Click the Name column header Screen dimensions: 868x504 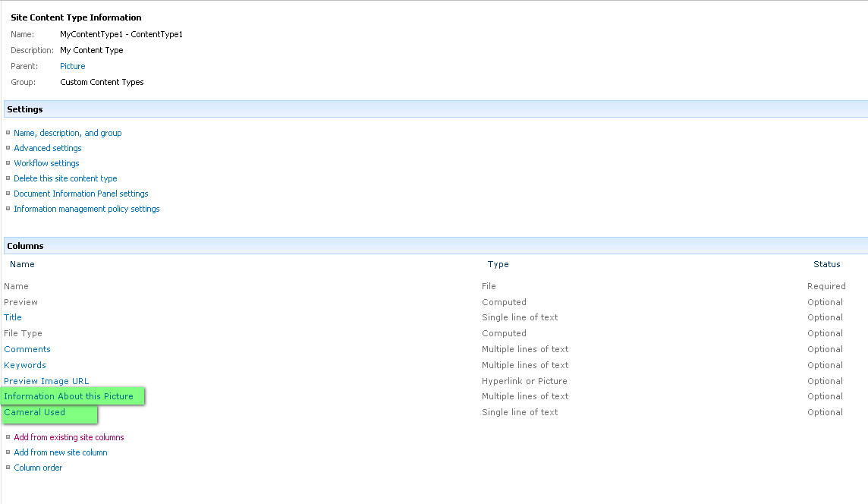click(22, 264)
